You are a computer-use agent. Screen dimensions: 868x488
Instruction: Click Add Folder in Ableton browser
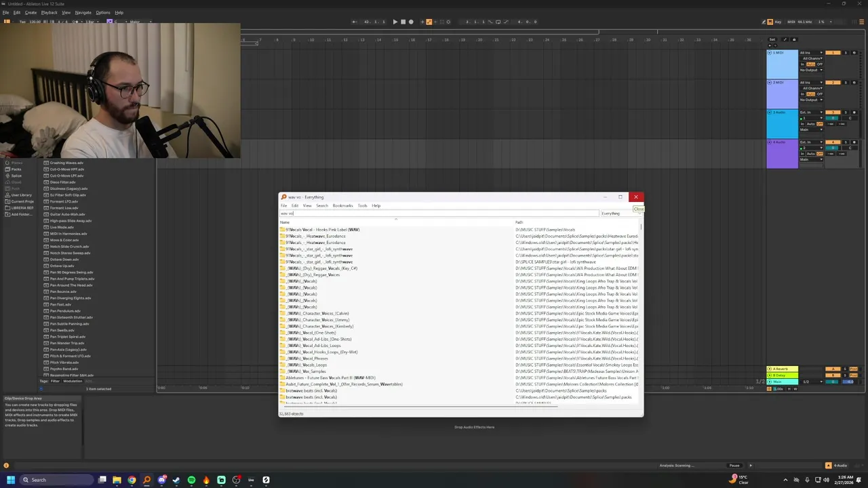(x=18, y=214)
